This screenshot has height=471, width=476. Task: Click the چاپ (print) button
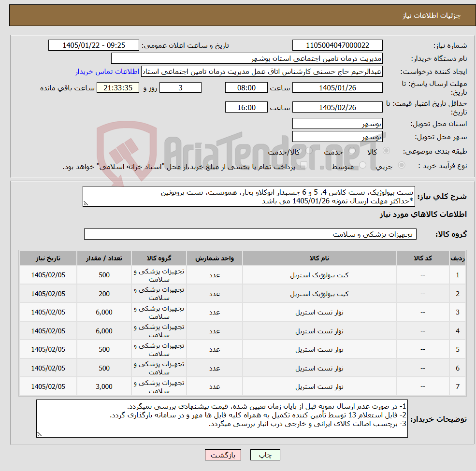(265, 455)
